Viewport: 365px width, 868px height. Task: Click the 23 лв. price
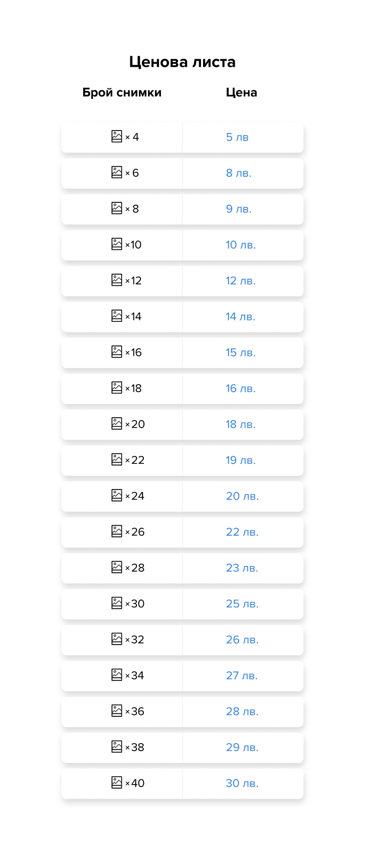pyautogui.click(x=242, y=568)
